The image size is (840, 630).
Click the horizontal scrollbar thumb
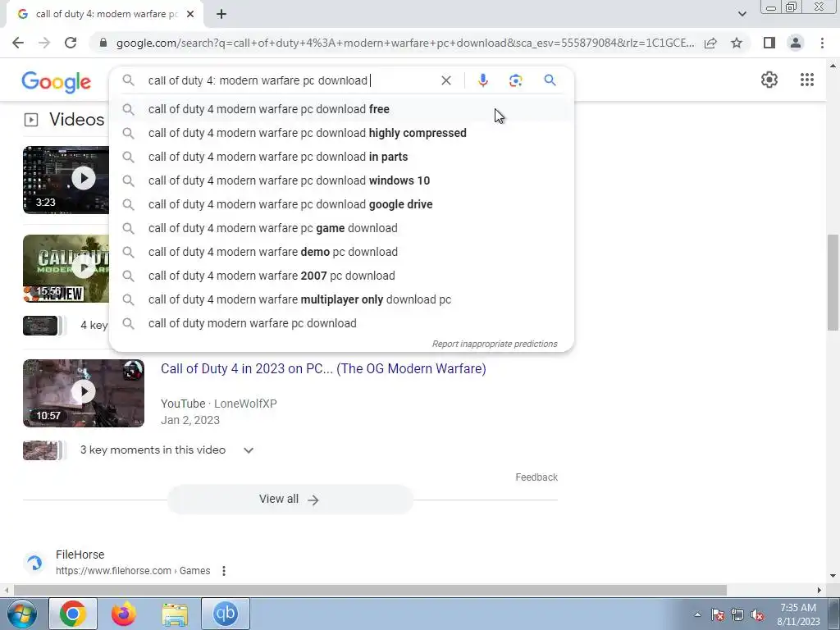pos(370,591)
